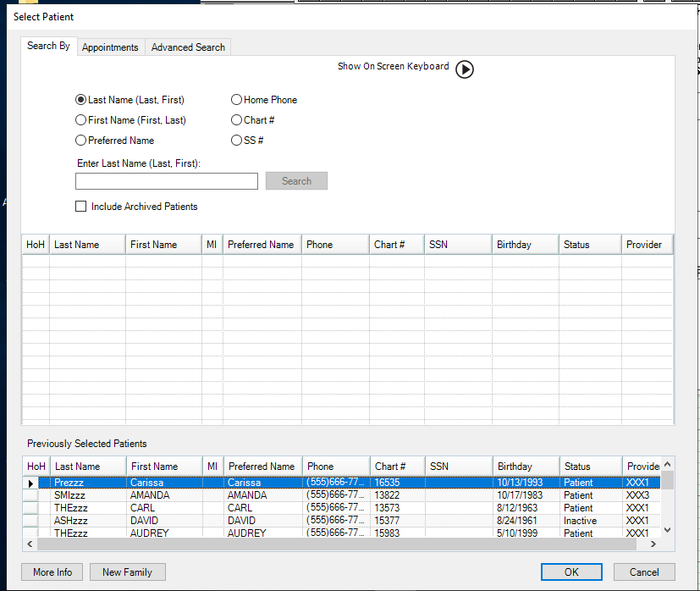Click the New Family button
Viewport: 700px width, 591px height.
[x=128, y=572]
